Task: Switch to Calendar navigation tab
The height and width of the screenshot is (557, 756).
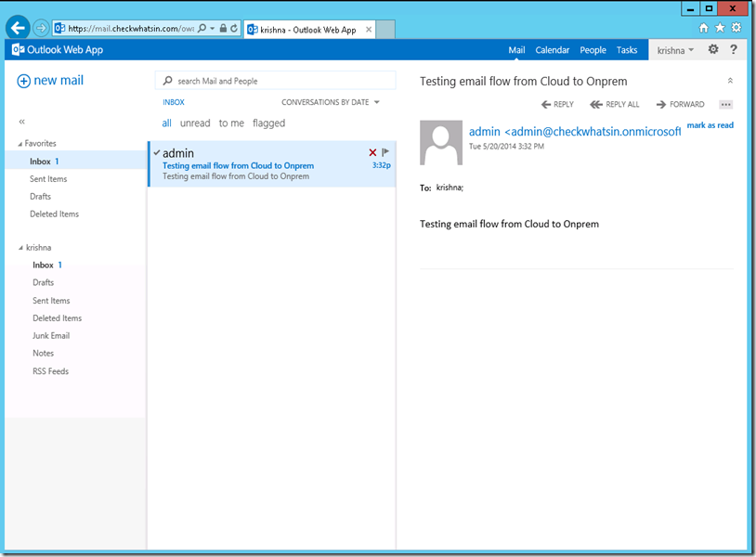Action: pyautogui.click(x=552, y=50)
